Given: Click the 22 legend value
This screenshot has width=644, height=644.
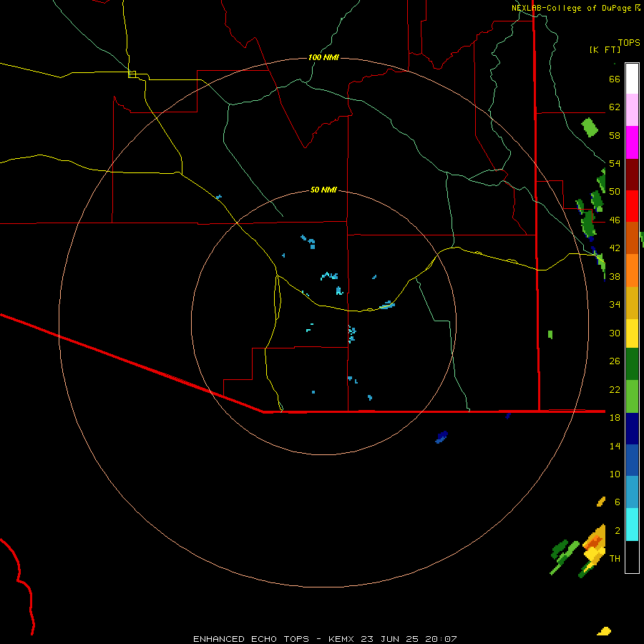Looking at the screenshot, I should 615,389.
